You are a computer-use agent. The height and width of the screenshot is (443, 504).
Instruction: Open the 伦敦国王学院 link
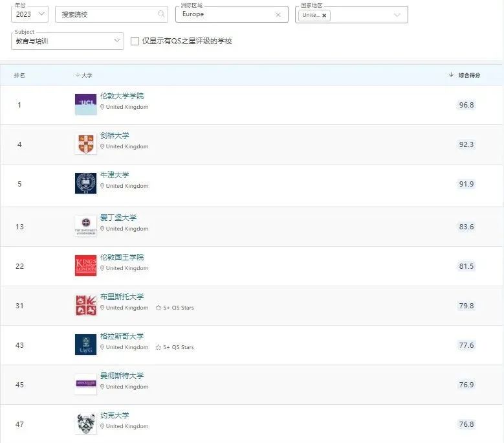(122, 257)
